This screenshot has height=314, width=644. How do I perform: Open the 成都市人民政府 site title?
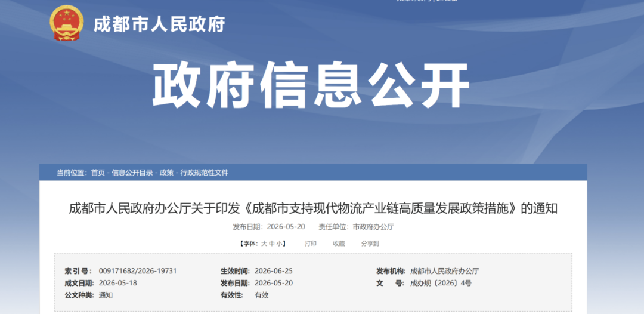(x=159, y=24)
